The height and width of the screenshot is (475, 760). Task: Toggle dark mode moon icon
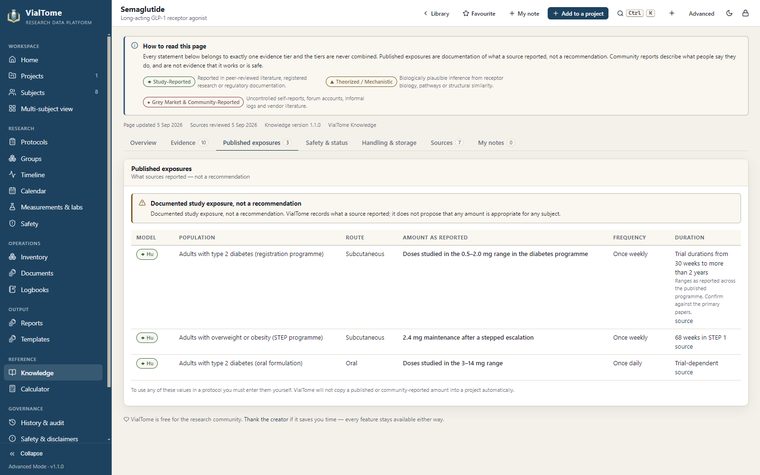tap(729, 13)
